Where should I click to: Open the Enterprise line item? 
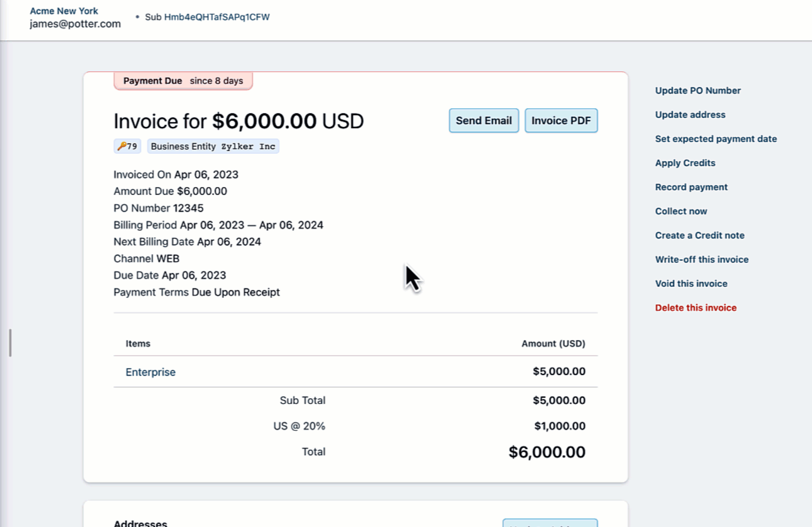tap(150, 372)
